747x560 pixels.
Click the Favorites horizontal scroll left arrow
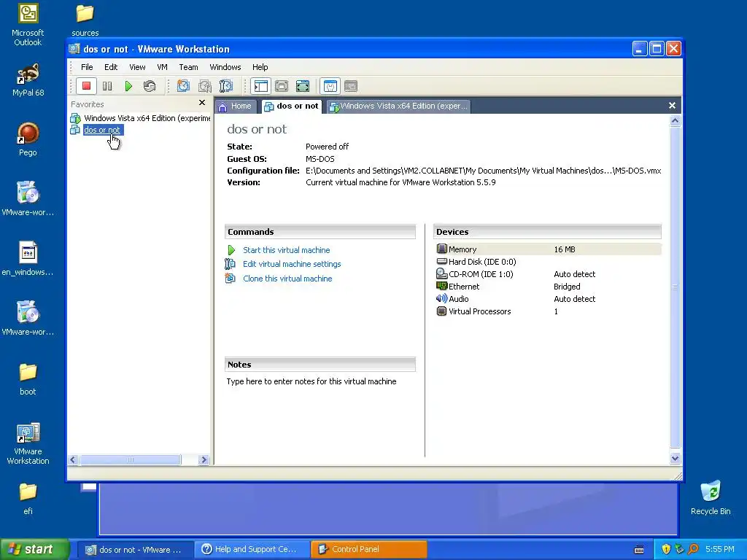click(74, 460)
